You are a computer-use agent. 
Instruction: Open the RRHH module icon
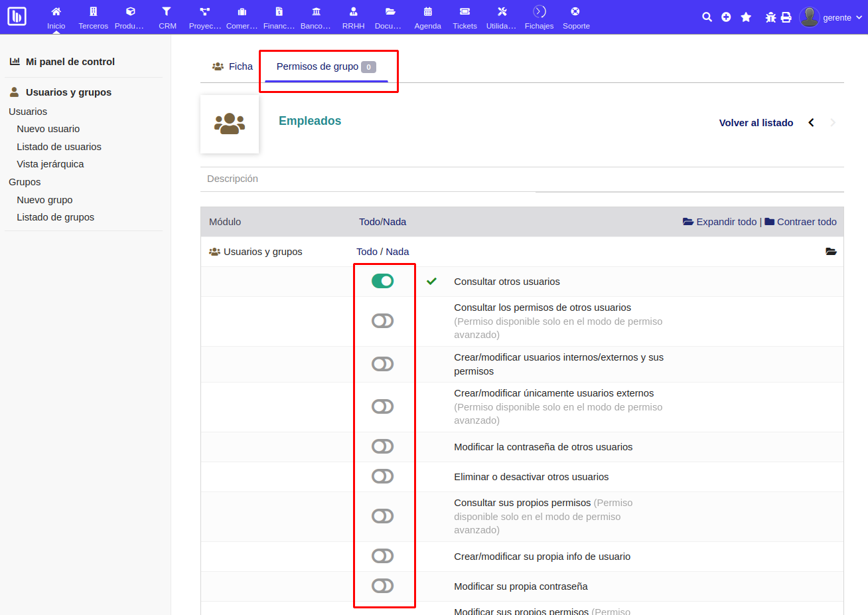(354, 13)
